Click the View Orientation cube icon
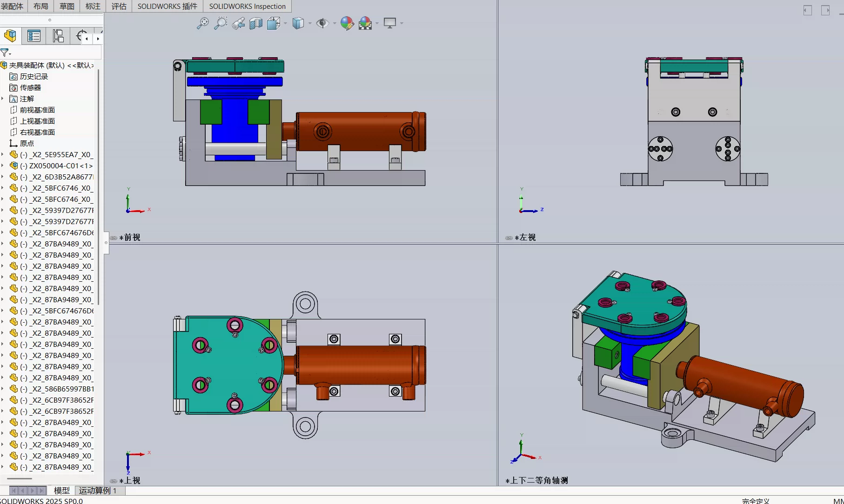Image resolution: width=844 pixels, height=504 pixels. coord(274,23)
